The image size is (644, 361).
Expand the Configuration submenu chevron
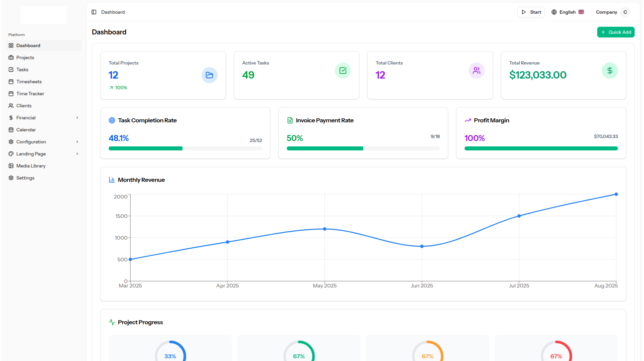coord(77,142)
